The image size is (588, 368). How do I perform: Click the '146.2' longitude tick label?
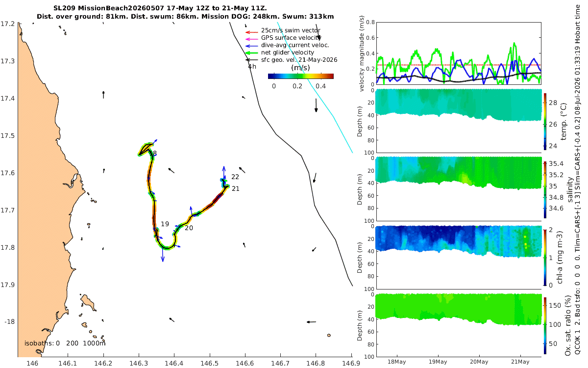103,363
